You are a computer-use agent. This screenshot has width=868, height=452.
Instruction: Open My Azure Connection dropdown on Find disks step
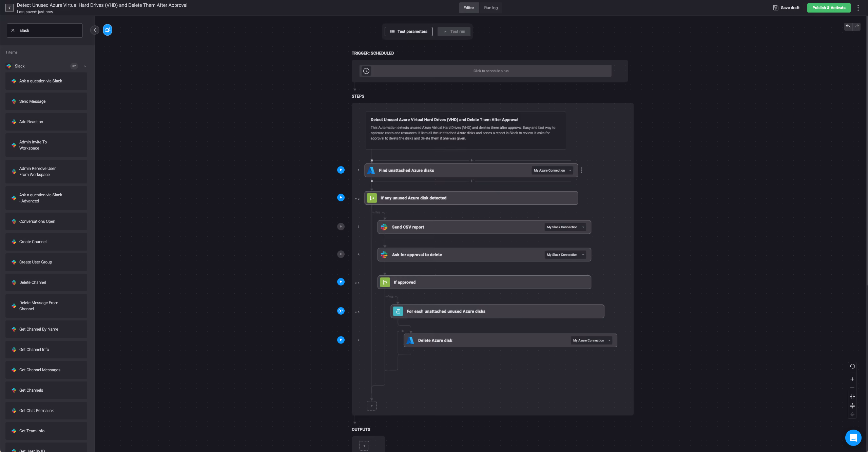553,171
